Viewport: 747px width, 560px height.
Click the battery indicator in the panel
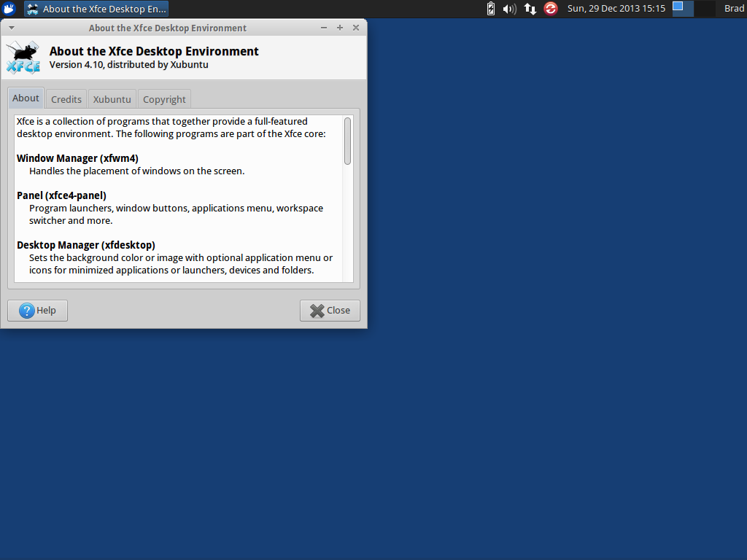pos(491,9)
